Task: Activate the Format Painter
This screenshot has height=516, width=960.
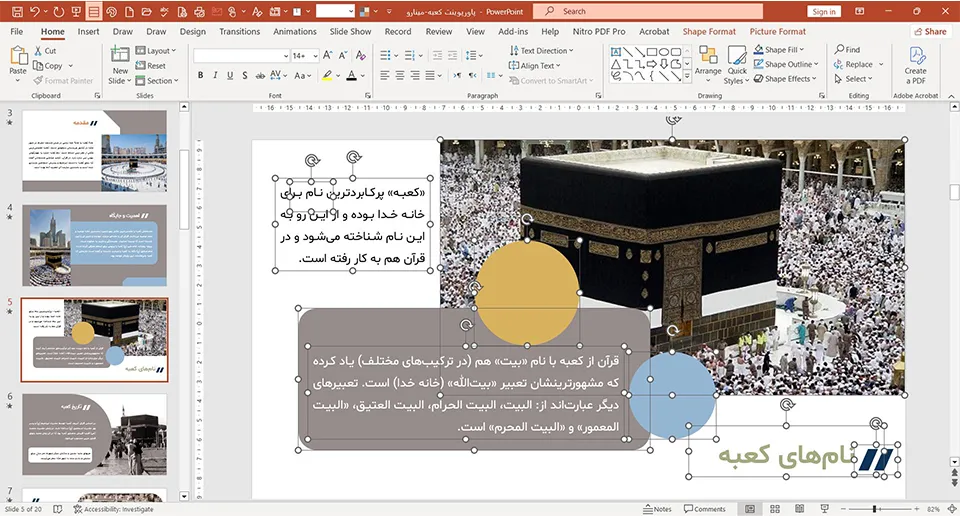Action: point(63,80)
